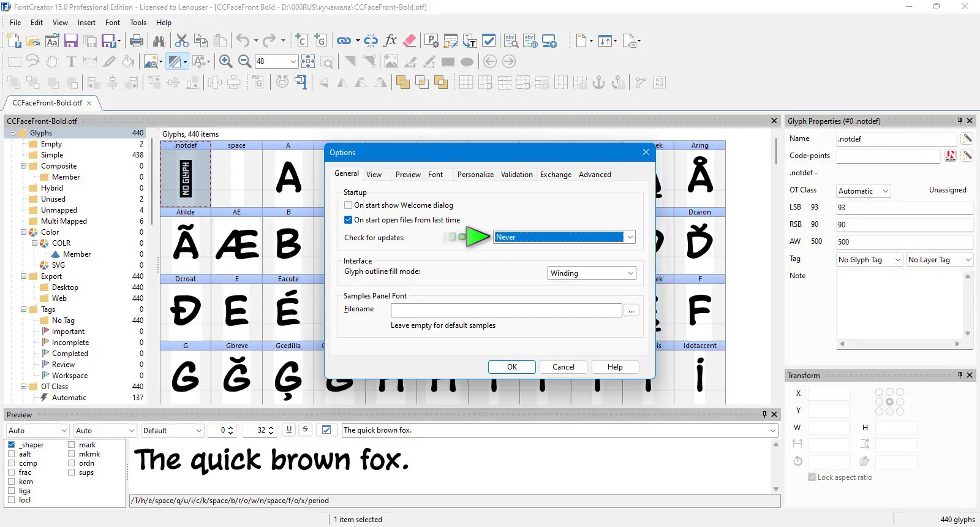Click the Save font floppy disk icon
This screenshot has width=980, height=527.
(x=71, y=41)
